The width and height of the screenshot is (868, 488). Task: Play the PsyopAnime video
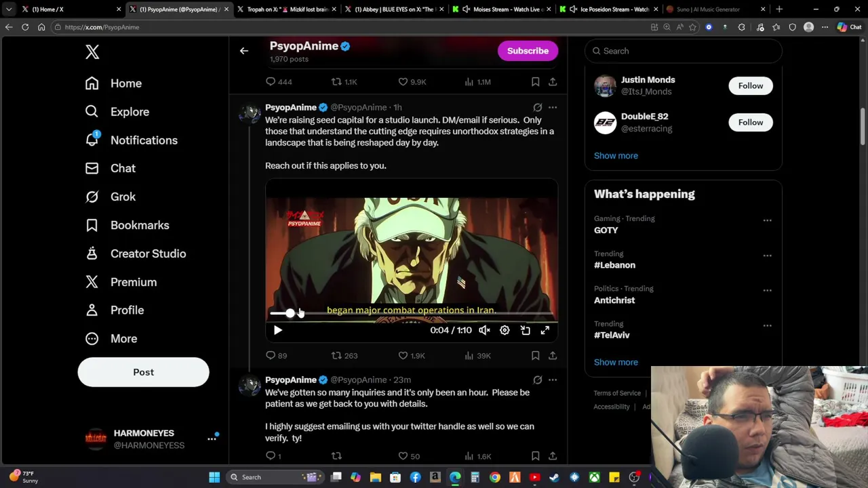[277, 330]
